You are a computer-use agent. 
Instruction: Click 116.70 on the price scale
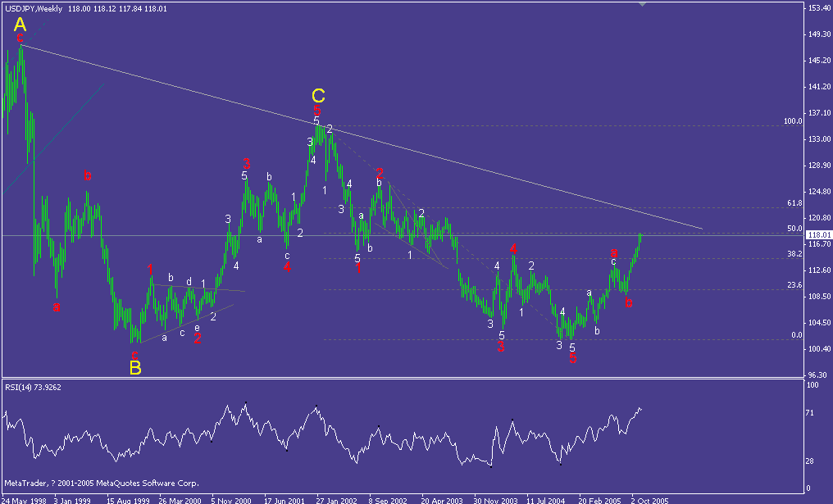pos(819,243)
